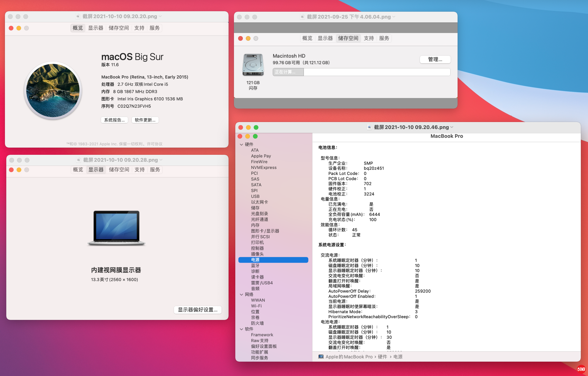Select Wi-Fi in the sidebar list
The image size is (588, 376).
pos(256,306)
